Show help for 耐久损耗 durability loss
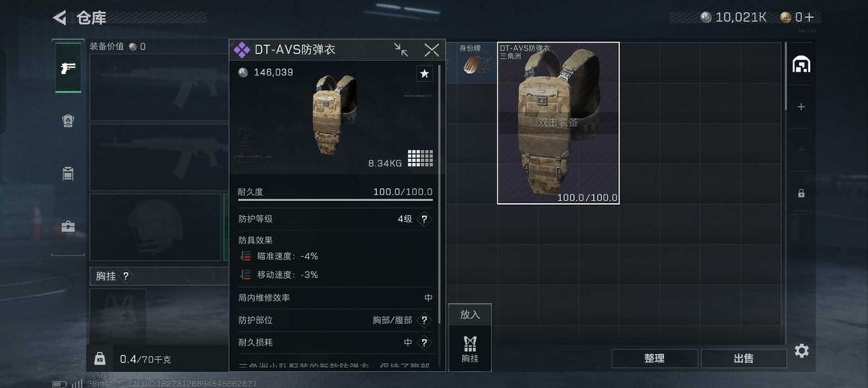868x388 pixels. pos(424,343)
